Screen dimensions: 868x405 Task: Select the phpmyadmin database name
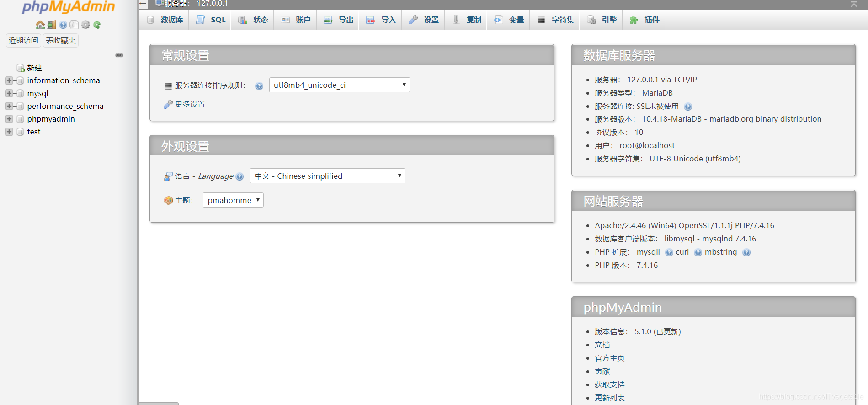tap(51, 119)
